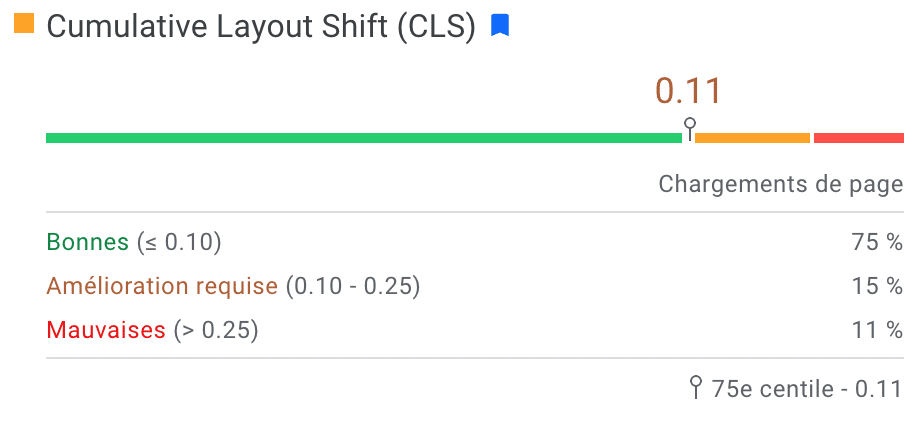Click the red segment of distribution bar
The height and width of the screenshot is (426, 922).
[858, 138]
